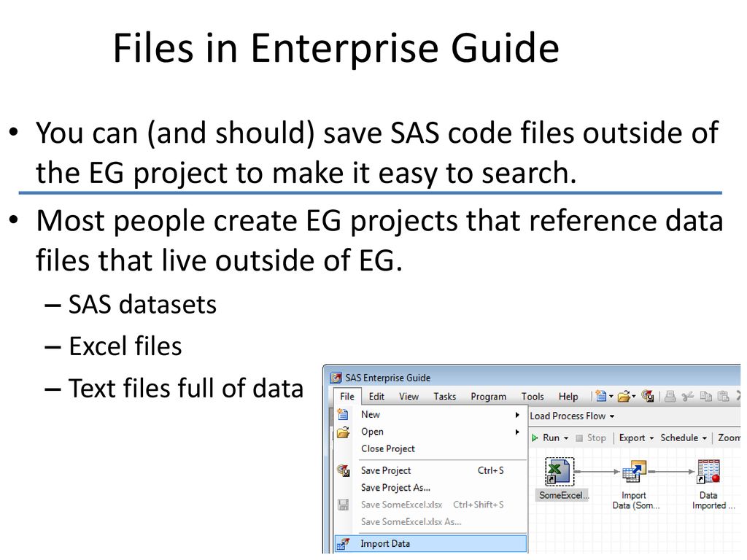Expand the New toolbar dropdown arrow

[x=611, y=396]
